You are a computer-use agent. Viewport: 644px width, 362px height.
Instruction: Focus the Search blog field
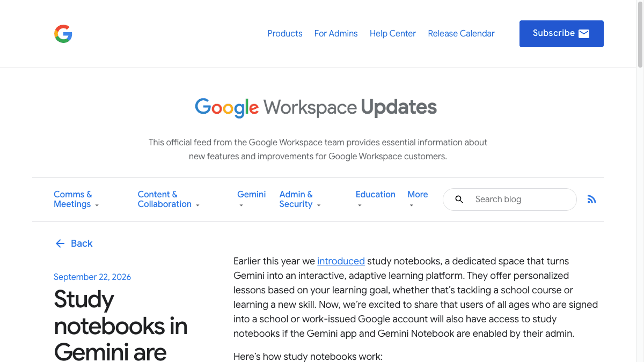[x=510, y=200]
